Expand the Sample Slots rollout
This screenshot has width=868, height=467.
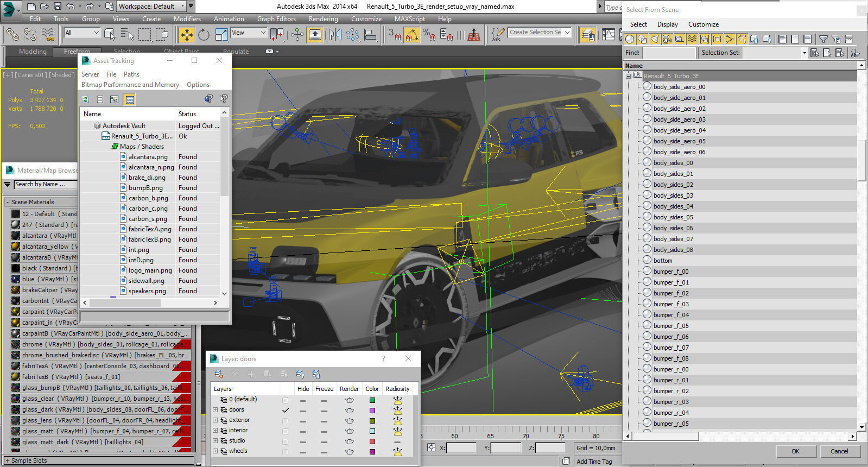coord(8,460)
